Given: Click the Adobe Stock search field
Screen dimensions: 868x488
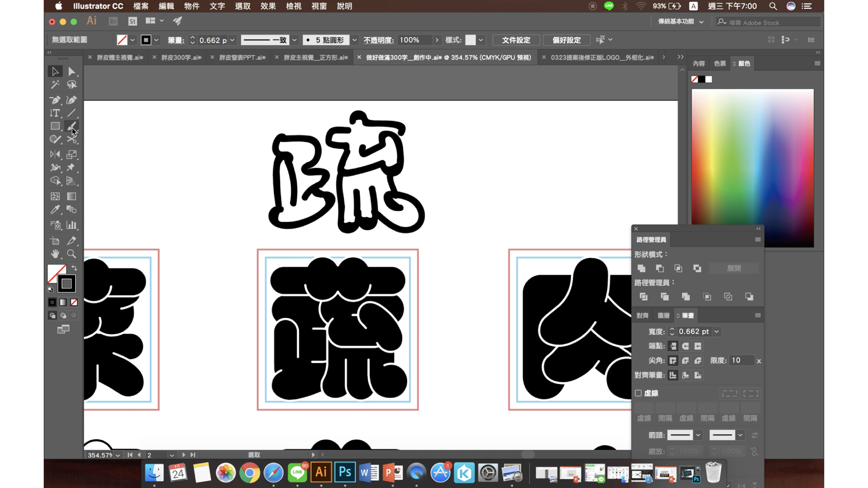Looking at the screenshot, I should [768, 22].
